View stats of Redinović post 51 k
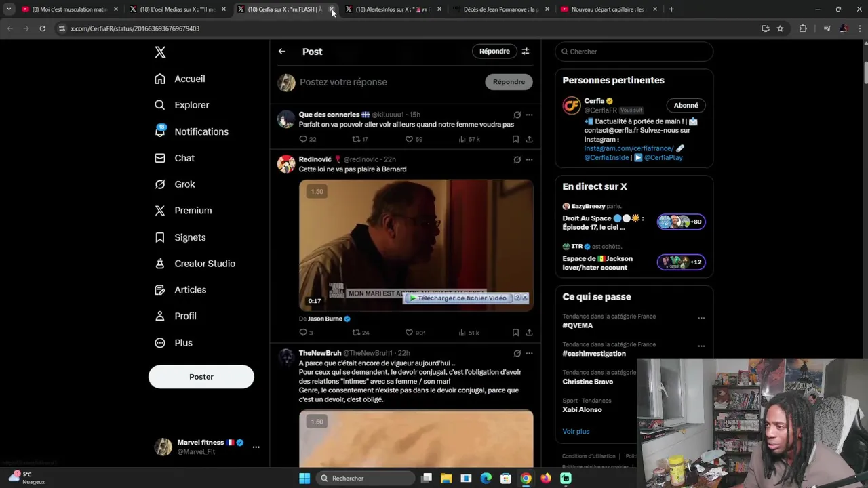 tap(469, 333)
